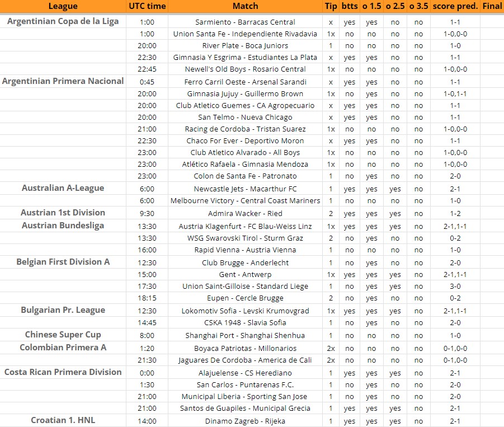Viewport: 504px width, 427px height.
Task: Click match 'Club Atletico Alvarado - All Boys'
Action: point(245,152)
